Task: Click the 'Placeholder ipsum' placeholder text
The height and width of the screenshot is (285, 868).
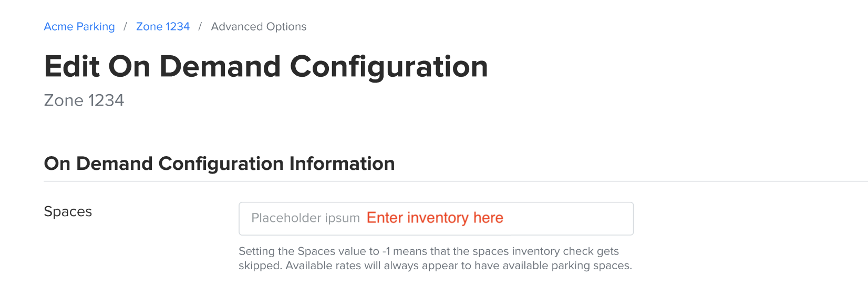Action: 305,218
